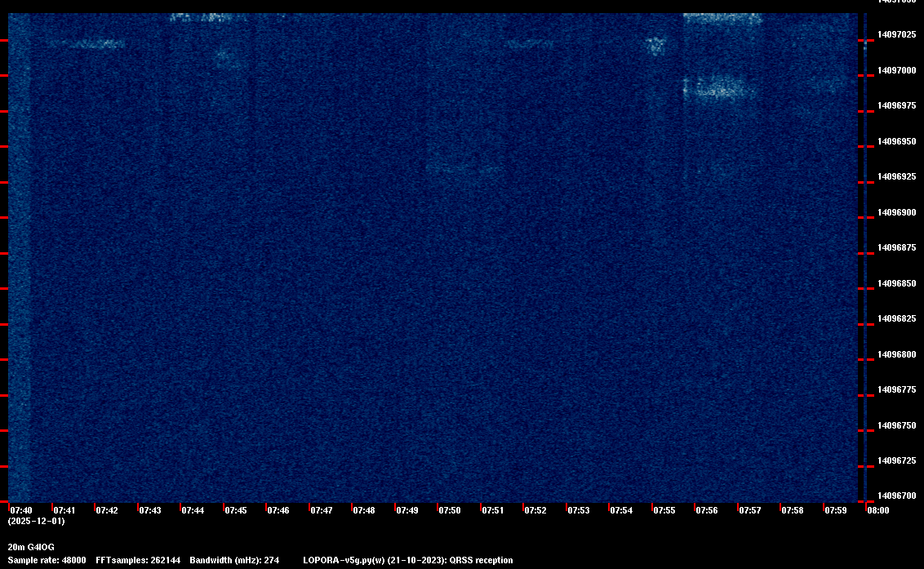Click the 07:49 time axis label
The width and height of the screenshot is (924, 569).
[x=407, y=510]
